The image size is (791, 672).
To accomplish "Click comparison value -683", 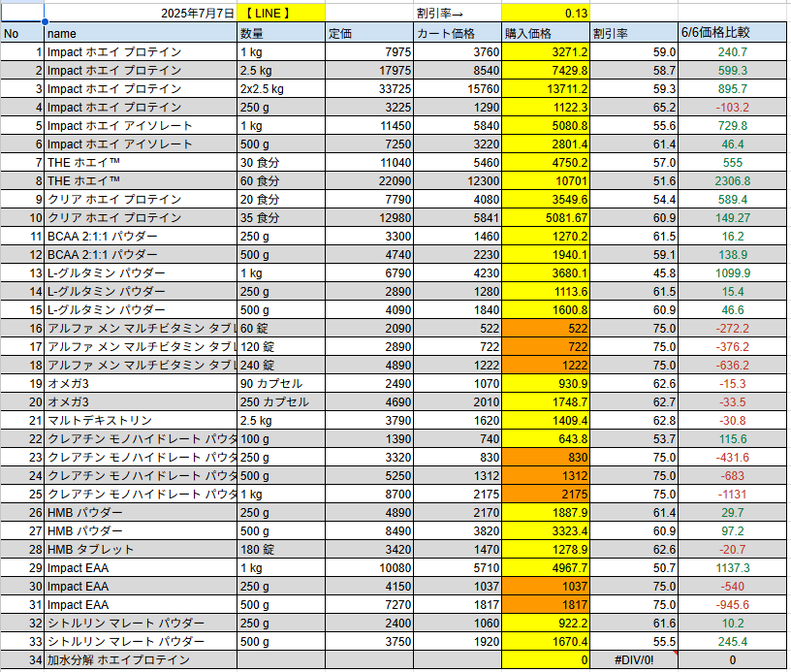I will pyautogui.click(x=732, y=476).
